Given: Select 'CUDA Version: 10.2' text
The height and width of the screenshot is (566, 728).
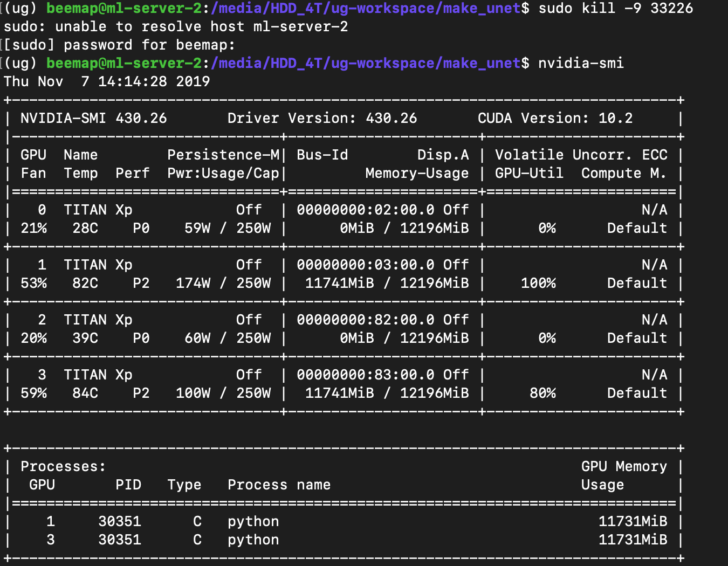Looking at the screenshot, I should pos(555,118).
